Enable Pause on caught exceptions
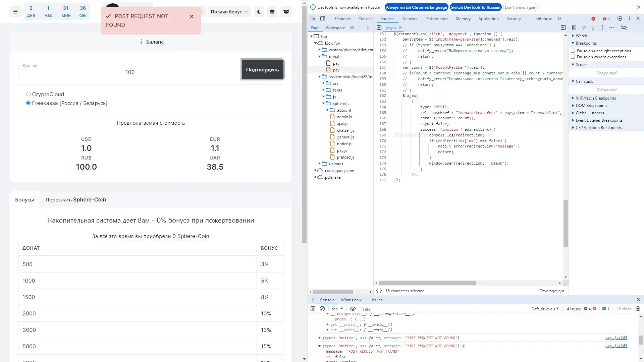The height and width of the screenshot is (362, 644). tap(573, 57)
